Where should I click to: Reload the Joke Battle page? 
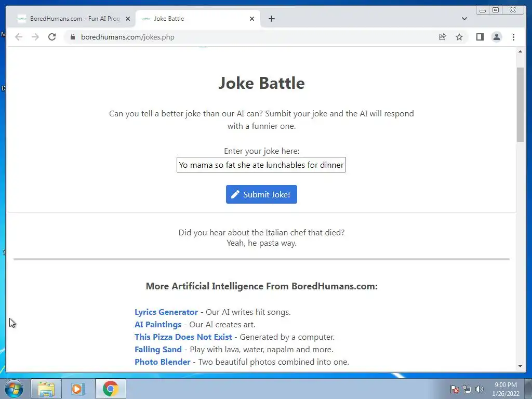pos(52,37)
